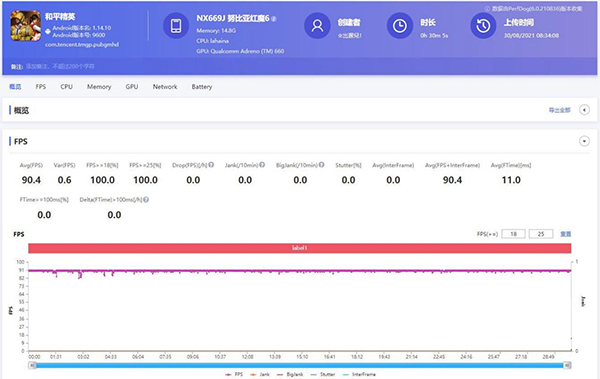
Task: Click the upload time history icon
Action: click(x=483, y=26)
